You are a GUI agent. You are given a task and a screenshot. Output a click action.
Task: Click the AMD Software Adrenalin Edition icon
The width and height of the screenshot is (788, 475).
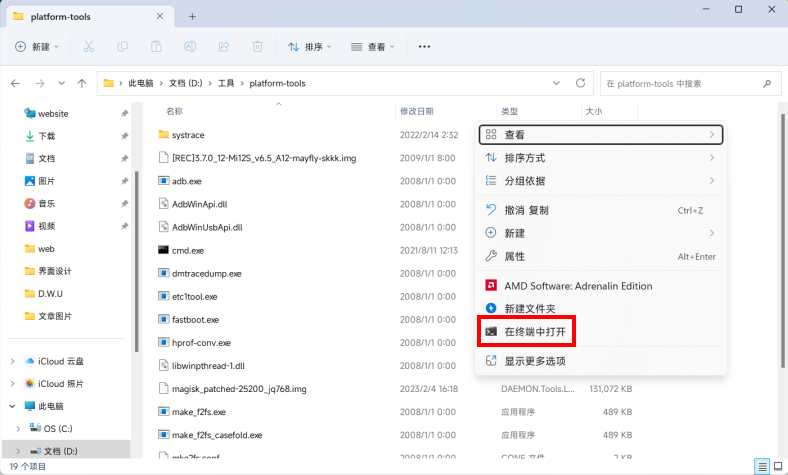pos(491,286)
